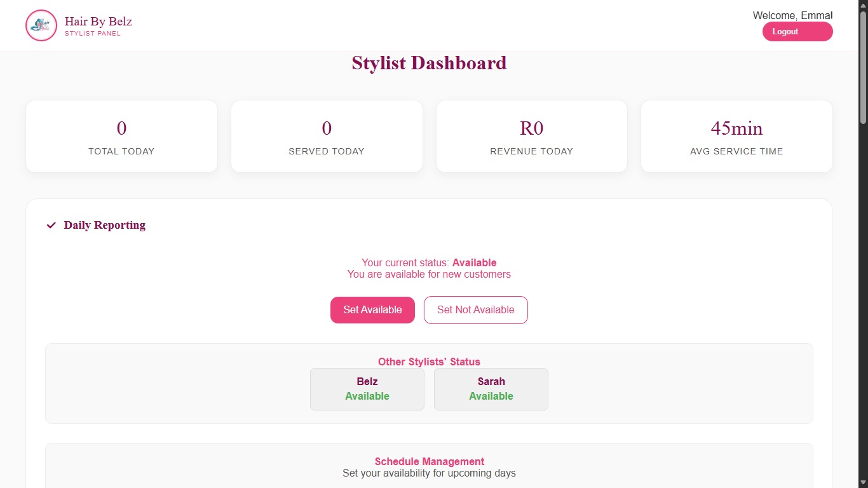This screenshot has width=868, height=488.
Task: Collapse the Daily Reporting section
Action: click(104, 225)
